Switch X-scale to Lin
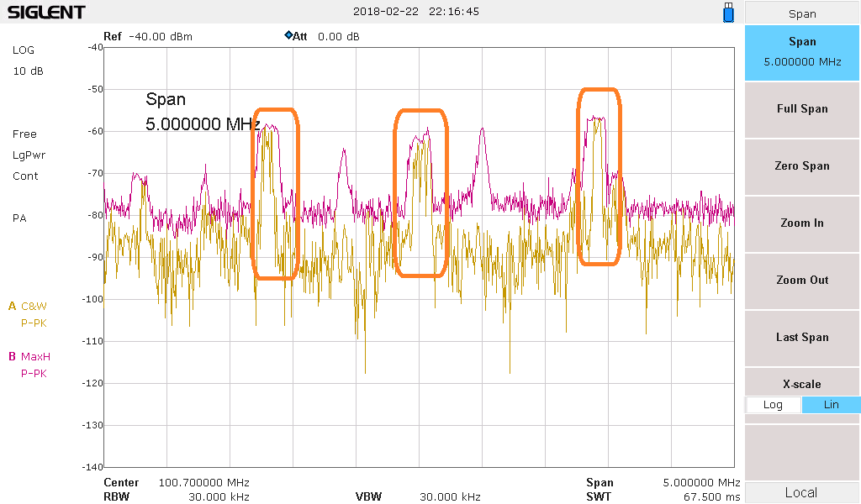 pos(831,405)
